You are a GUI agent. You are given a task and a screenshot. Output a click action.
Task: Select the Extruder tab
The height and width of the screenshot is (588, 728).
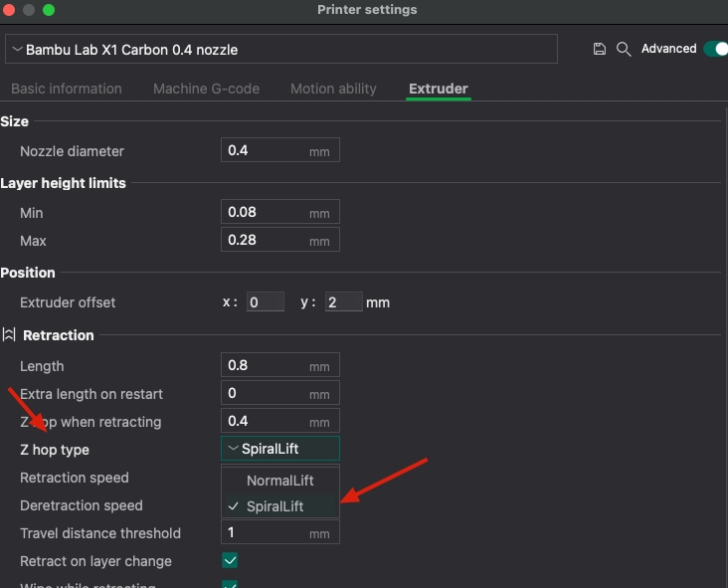(438, 89)
